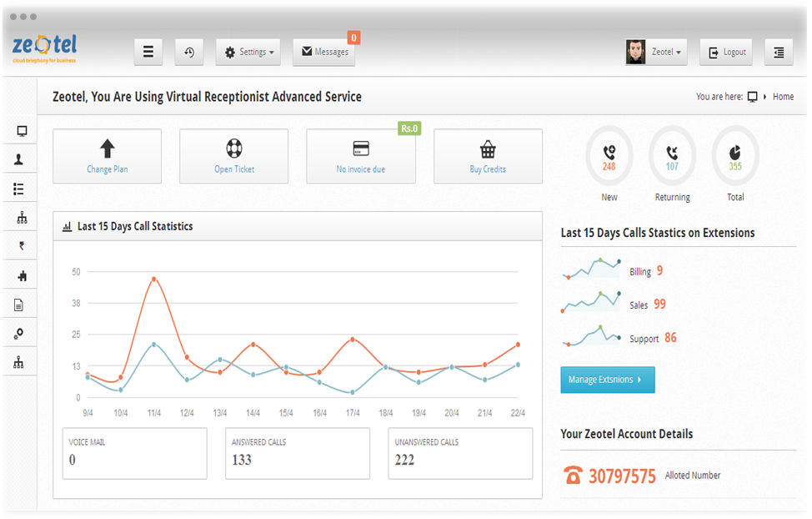Click the alloted number 30797575
This screenshot has height=519, width=812.
pos(622,476)
